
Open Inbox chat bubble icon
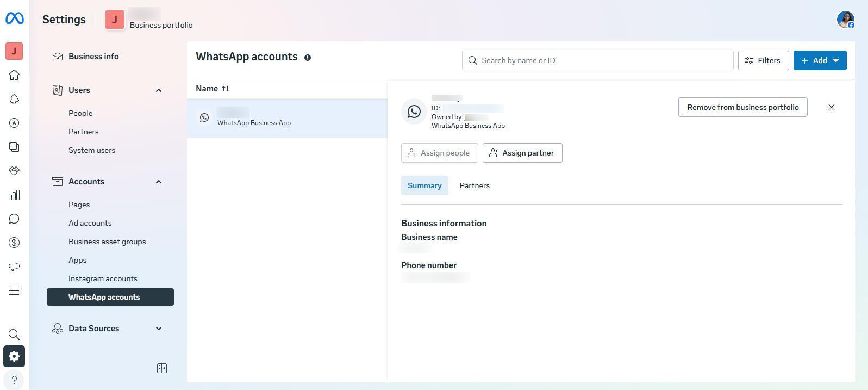click(x=14, y=219)
